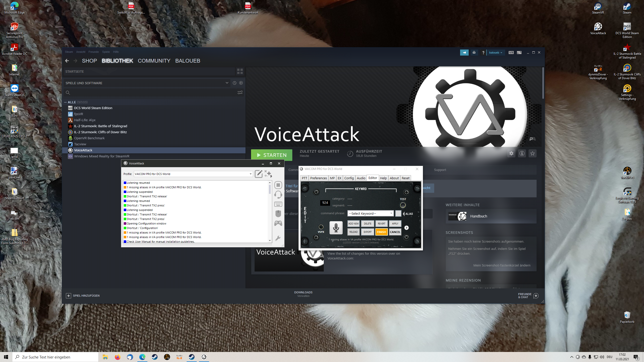Click the white next-page arrow in VAICOM editor
This screenshot has width=644, height=362.
click(x=407, y=228)
